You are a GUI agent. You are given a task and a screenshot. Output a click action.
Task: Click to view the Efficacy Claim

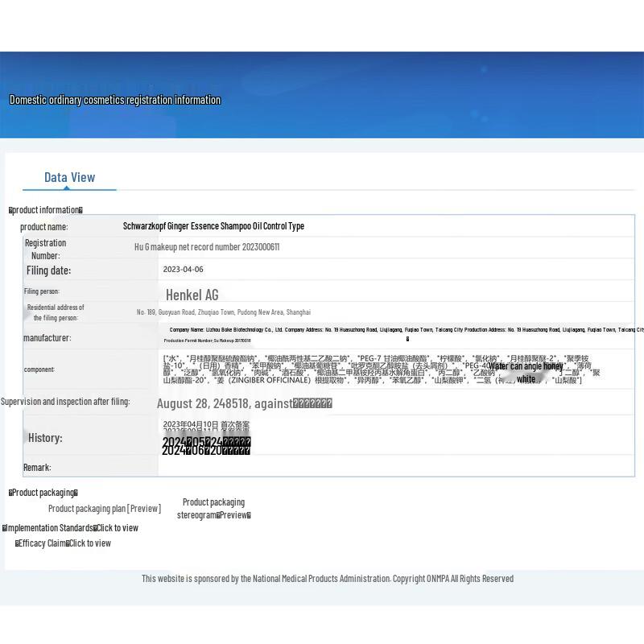tap(89, 543)
